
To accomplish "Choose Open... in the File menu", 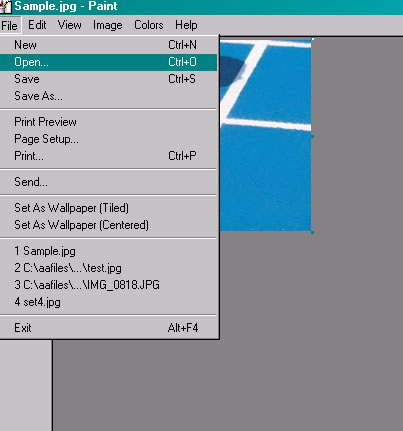I will point(109,62).
